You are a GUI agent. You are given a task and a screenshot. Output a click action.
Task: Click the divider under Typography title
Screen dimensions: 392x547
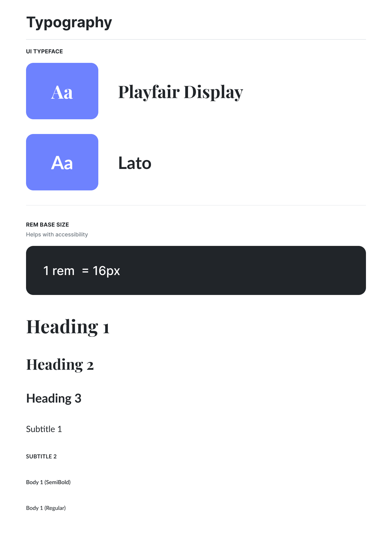pyautogui.click(x=196, y=39)
